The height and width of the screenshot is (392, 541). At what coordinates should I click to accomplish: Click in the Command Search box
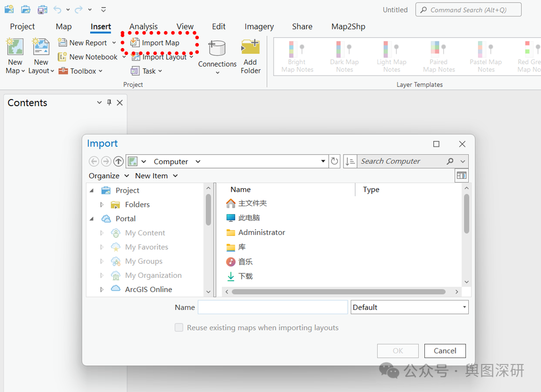[x=468, y=10]
